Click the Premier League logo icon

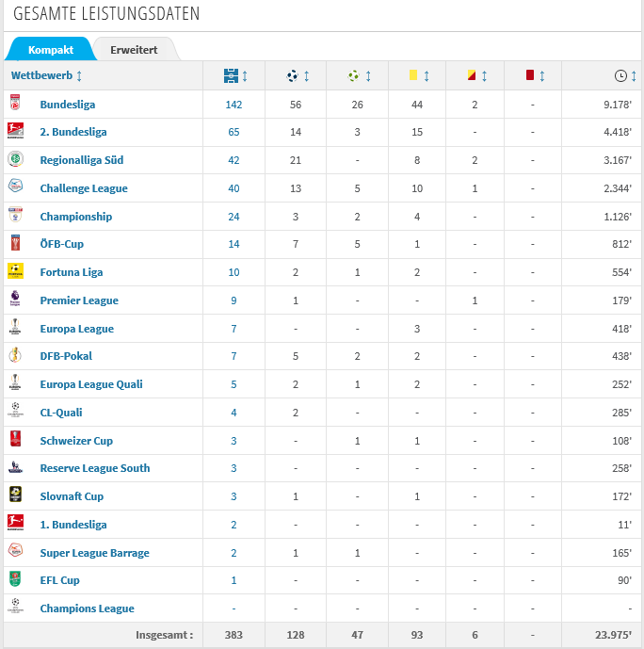click(x=15, y=299)
